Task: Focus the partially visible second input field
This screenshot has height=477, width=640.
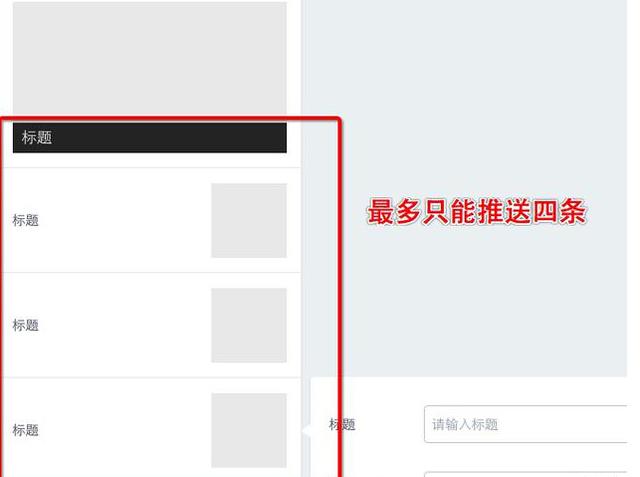Action: 526,474
